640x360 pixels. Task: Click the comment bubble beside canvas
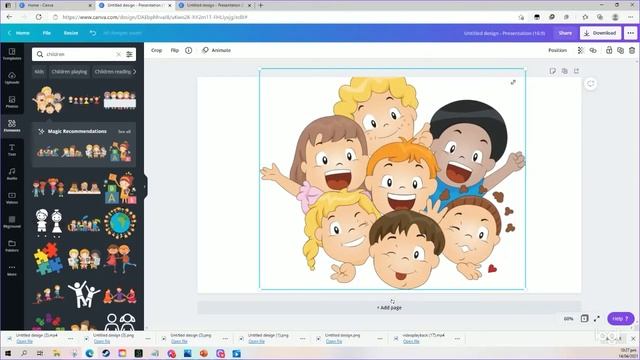point(591,84)
